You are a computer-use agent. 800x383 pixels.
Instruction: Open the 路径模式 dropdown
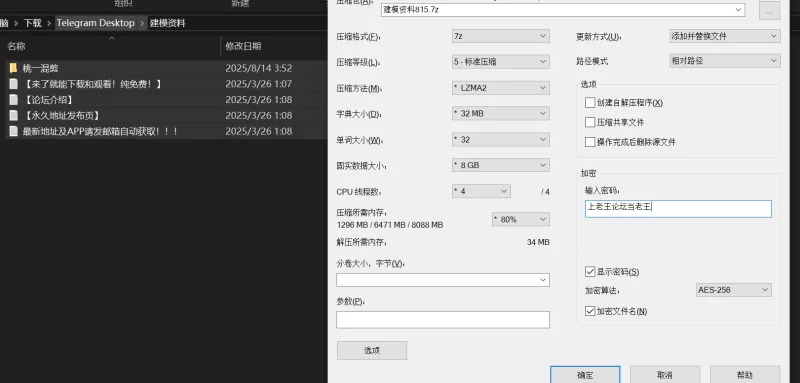coord(724,61)
